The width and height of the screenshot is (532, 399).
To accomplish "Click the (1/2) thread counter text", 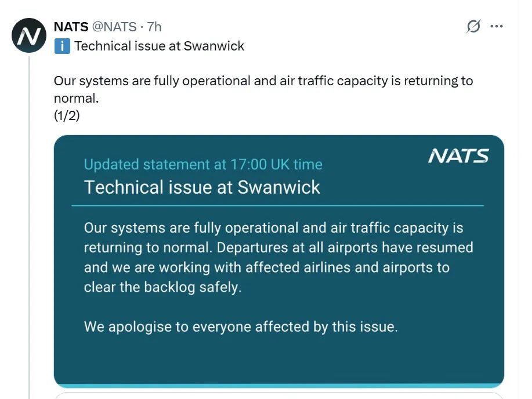I will [67, 115].
